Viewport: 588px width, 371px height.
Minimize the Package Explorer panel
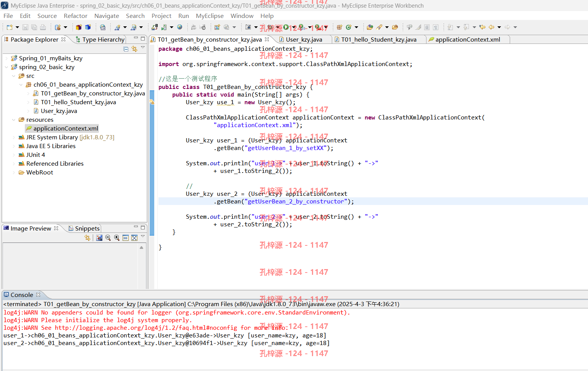(x=136, y=38)
